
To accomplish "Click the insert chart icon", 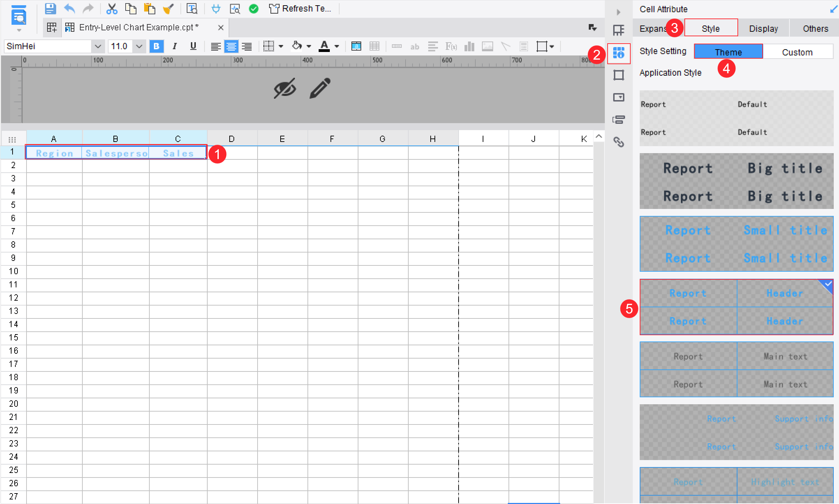I will tap(469, 46).
